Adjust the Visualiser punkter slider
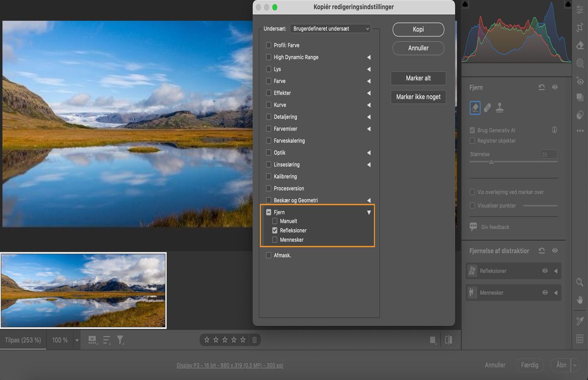Screen dimensions: 588x380 pyautogui.click(x=540, y=205)
